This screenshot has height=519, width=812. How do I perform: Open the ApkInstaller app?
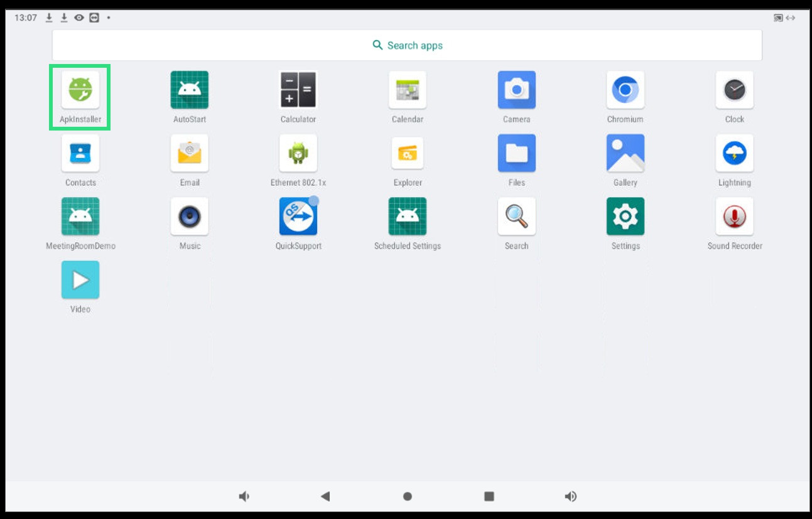click(80, 90)
